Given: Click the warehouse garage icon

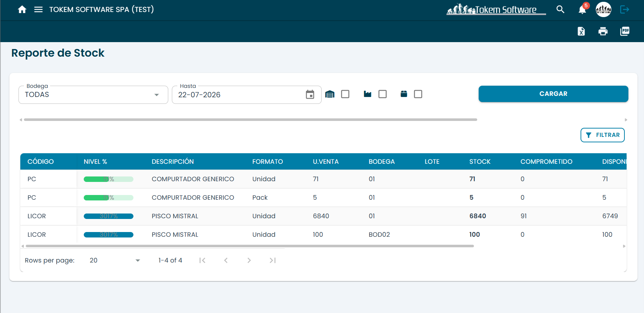Looking at the screenshot, I should (x=330, y=94).
